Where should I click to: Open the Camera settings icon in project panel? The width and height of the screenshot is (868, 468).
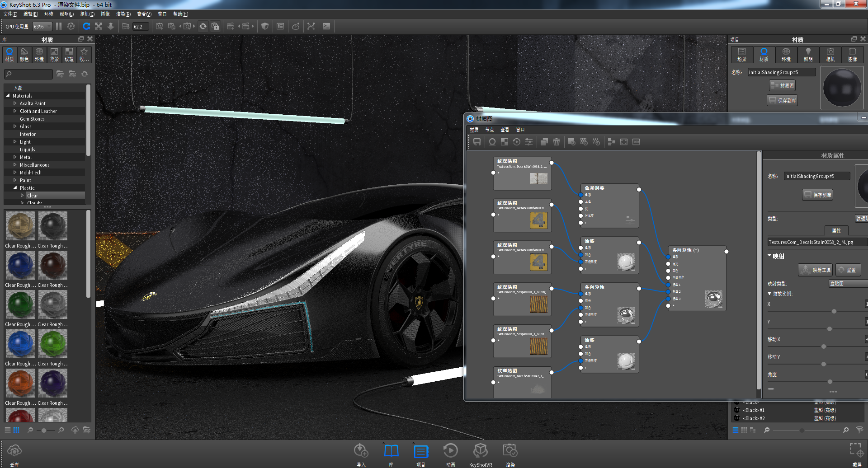[830, 55]
